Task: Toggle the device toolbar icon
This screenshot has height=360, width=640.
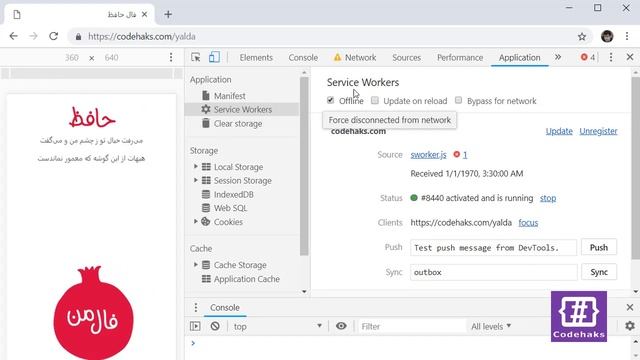Action: point(214,58)
